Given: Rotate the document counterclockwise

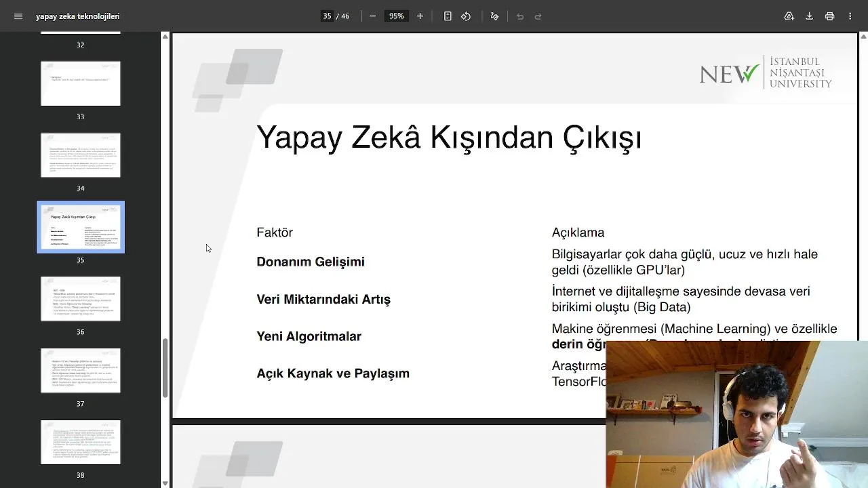Looking at the screenshot, I should click(x=466, y=16).
